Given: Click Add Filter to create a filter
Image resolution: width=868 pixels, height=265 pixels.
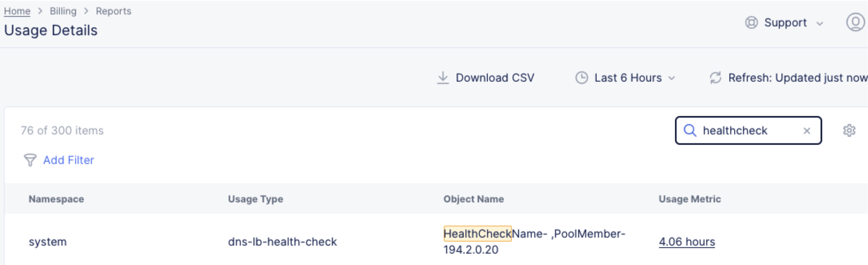Looking at the screenshot, I should 68,160.
